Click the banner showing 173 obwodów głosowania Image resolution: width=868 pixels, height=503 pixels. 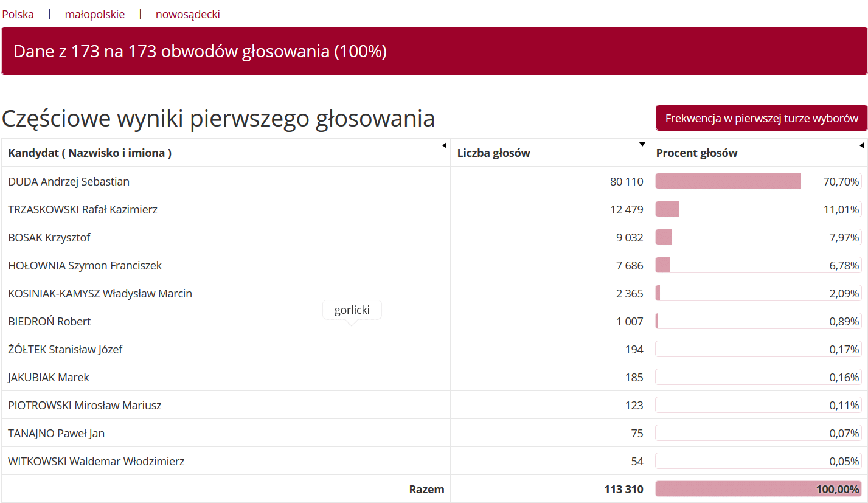[x=434, y=51]
